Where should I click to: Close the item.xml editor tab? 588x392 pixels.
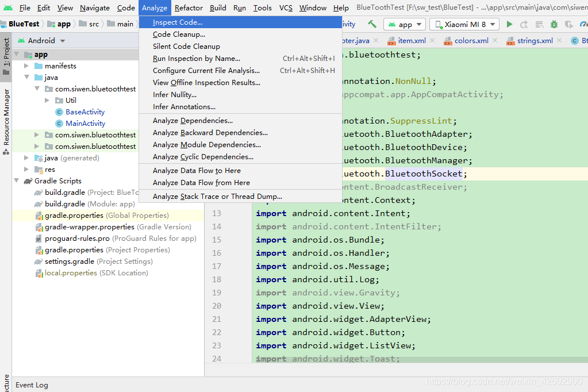432,40
